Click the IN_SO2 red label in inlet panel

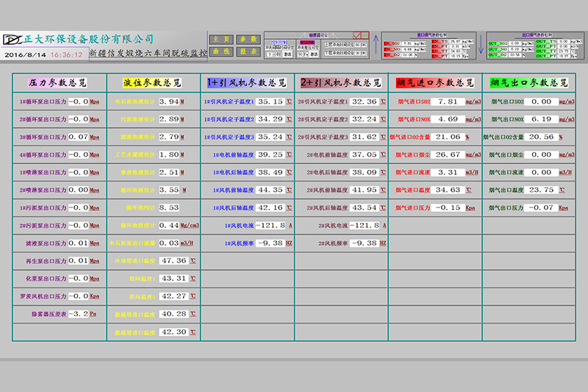pos(392,43)
